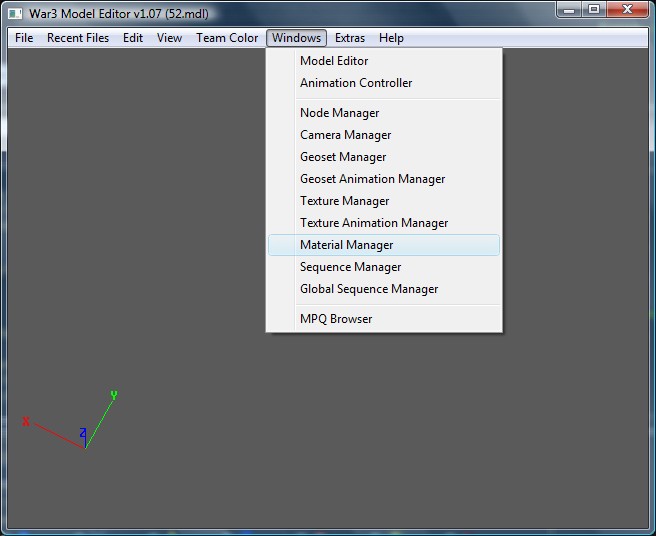
Task: Choose Animation Controller menu entry
Action: [x=384, y=83]
